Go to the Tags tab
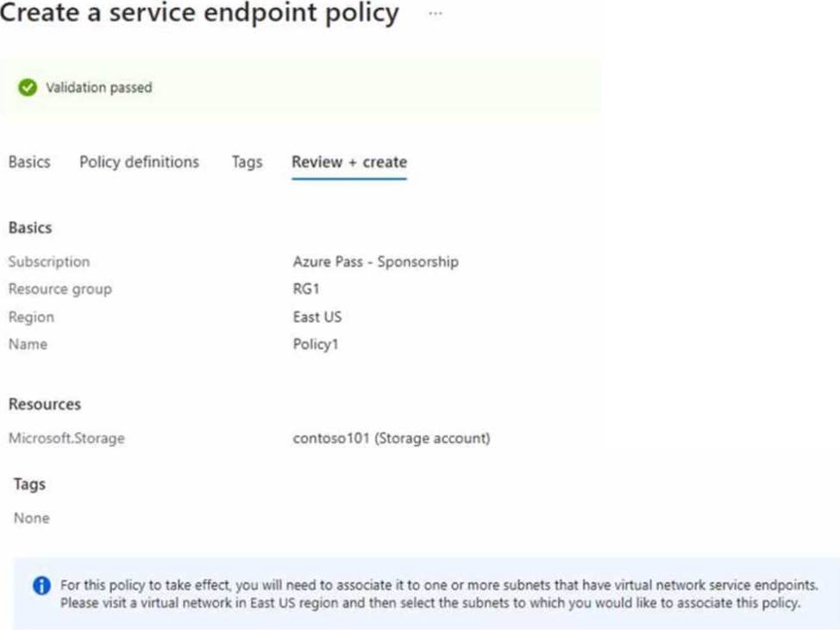Screen dimensions: 840x630 [247, 162]
